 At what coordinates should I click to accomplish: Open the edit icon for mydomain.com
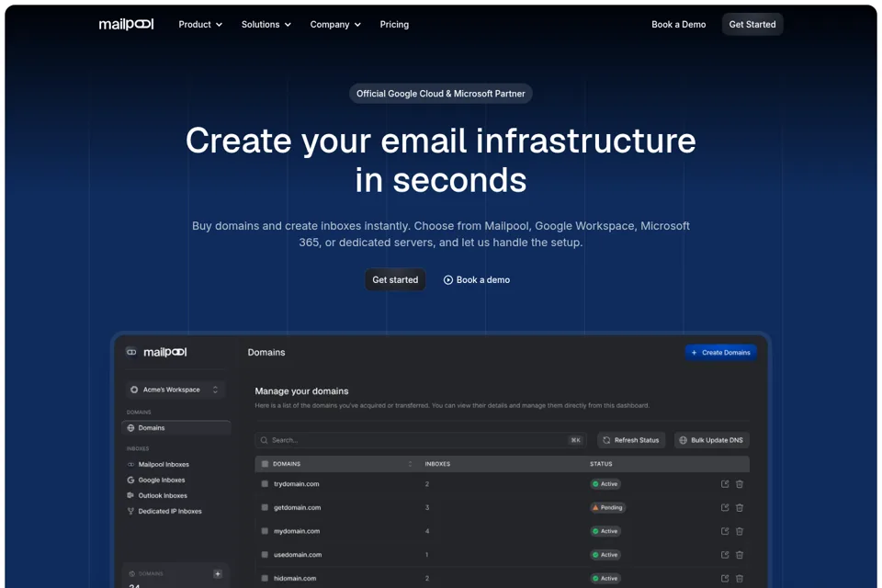tap(725, 531)
